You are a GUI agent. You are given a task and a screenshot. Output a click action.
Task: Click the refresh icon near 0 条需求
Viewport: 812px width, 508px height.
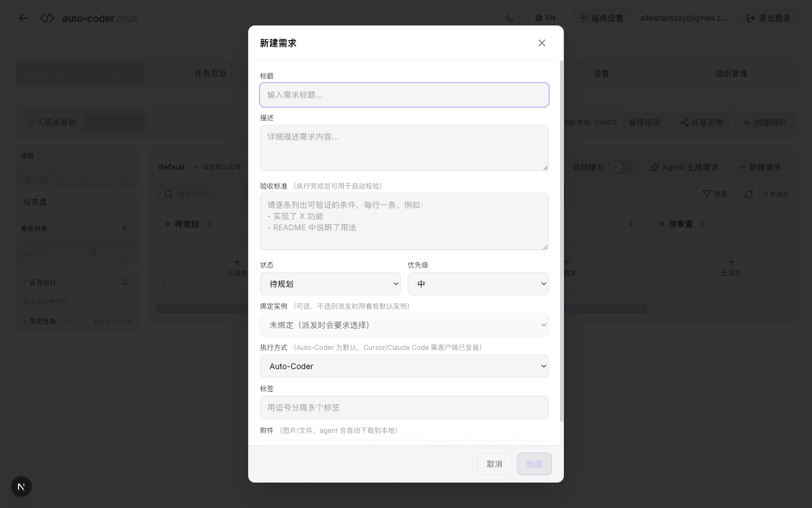[749, 194]
